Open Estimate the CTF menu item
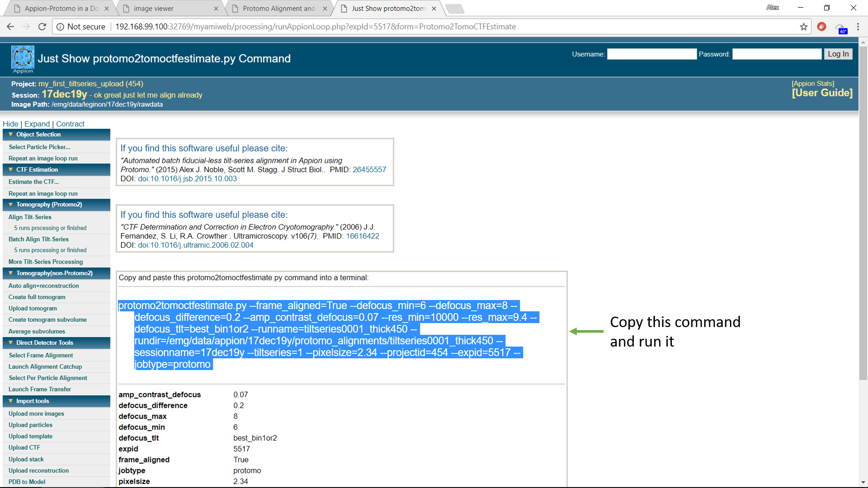Image resolution: width=868 pixels, height=488 pixels. (x=34, y=182)
